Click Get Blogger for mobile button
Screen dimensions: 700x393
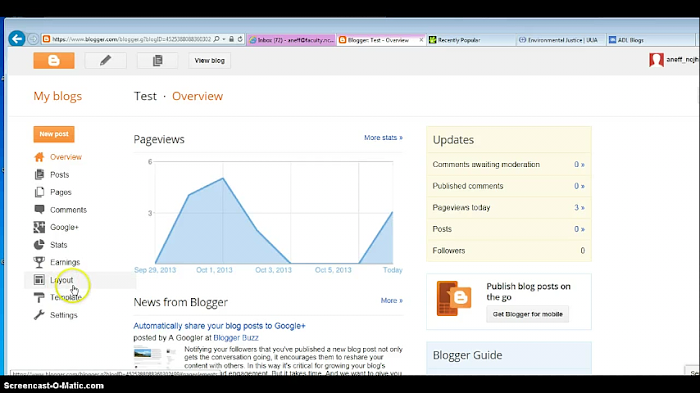[x=527, y=314]
